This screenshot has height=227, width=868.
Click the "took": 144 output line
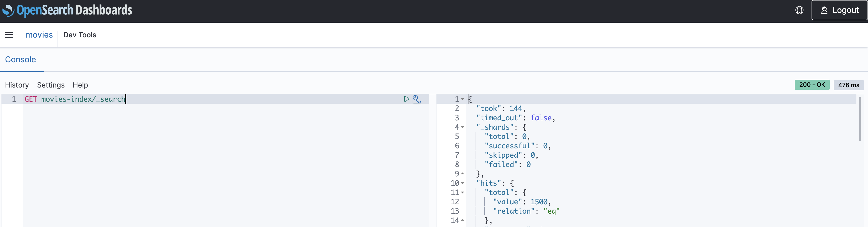501,108
